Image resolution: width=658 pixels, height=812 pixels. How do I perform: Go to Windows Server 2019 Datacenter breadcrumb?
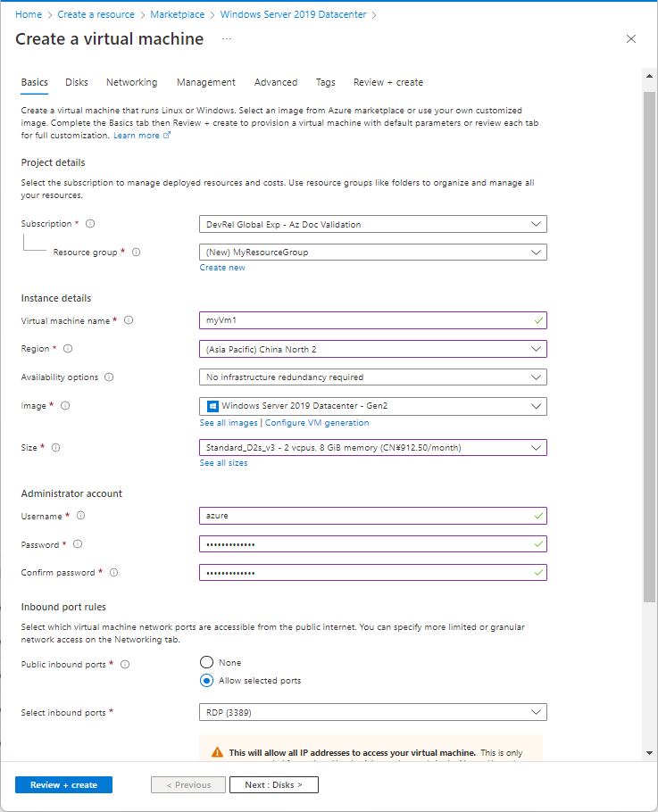pyautogui.click(x=293, y=14)
